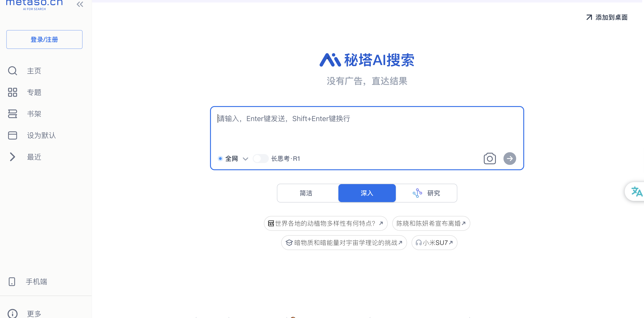Open 最近 menu label
Screen dimensions: 644x318
tap(34, 157)
